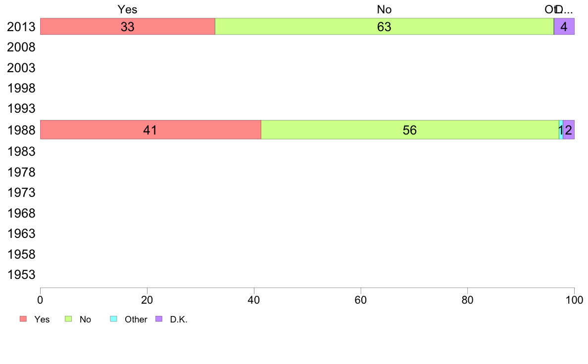Select the 2013 D.K. segment labeled 4
The image size is (588, 364).
(x=564, y=26)
